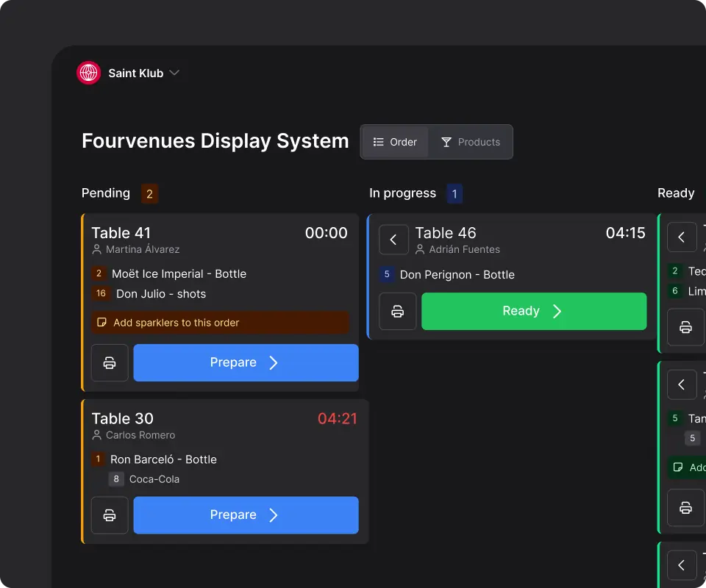Click waiter name Martina Álvarez

pos(143,249)
